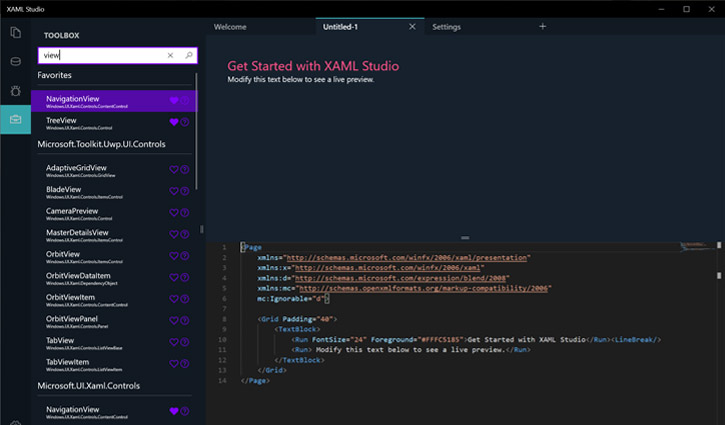
Task: Unfavorite TreeView heart icon
Action: [x=174, y=122]
